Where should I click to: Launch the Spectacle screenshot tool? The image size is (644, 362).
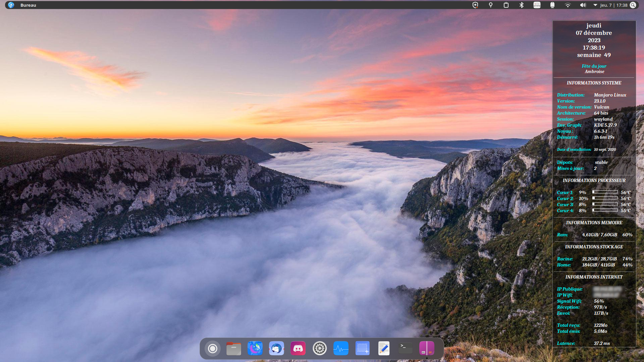coord(362,348)
